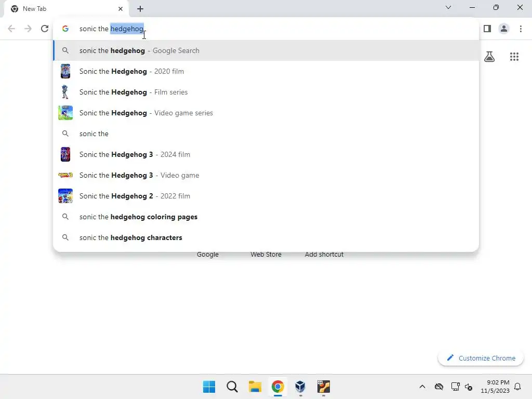The width and height of the screenshot is (532, 399).
Task: Click the Customize Chrome button
Action: [x=481, y=358]
